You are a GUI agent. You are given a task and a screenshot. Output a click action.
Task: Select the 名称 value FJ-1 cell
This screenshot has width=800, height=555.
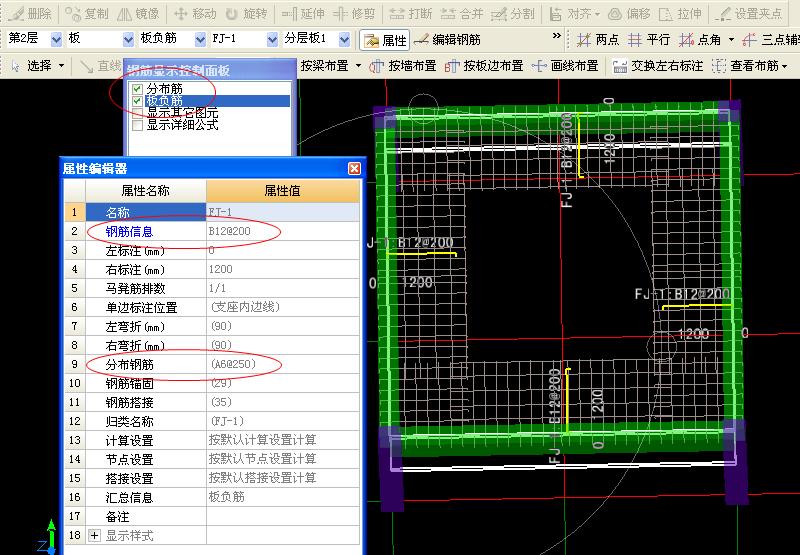point(283,212)
